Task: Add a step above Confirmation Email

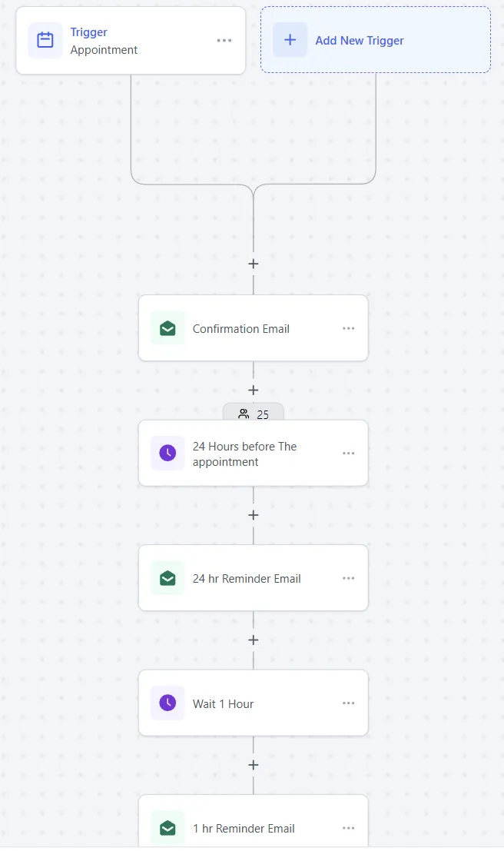Action: click(x=254, y=264)
